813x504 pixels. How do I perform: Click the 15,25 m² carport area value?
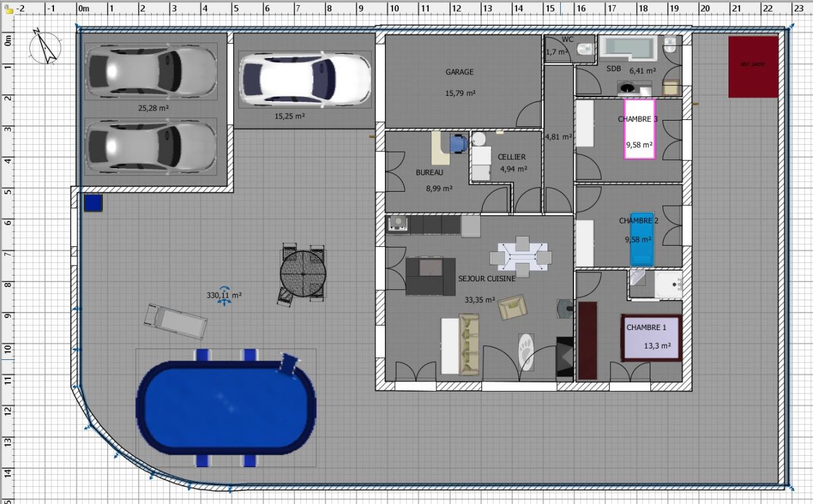tap(290, 117)
